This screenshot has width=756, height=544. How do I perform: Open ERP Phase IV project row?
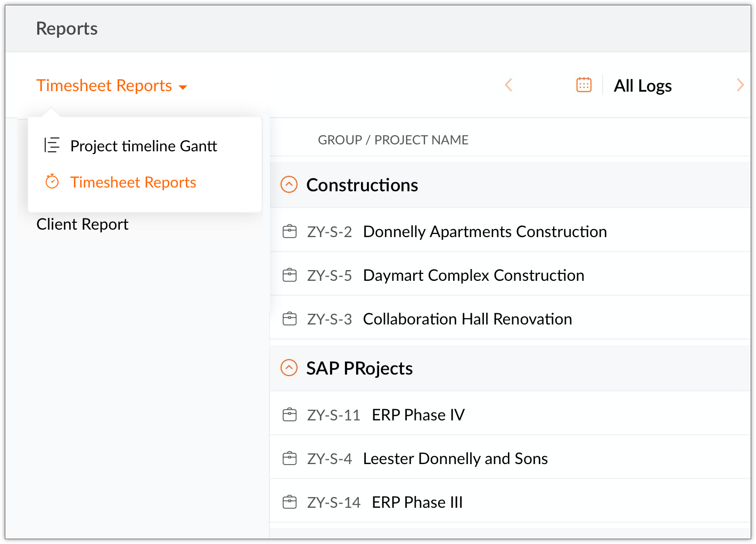point(418,415)
